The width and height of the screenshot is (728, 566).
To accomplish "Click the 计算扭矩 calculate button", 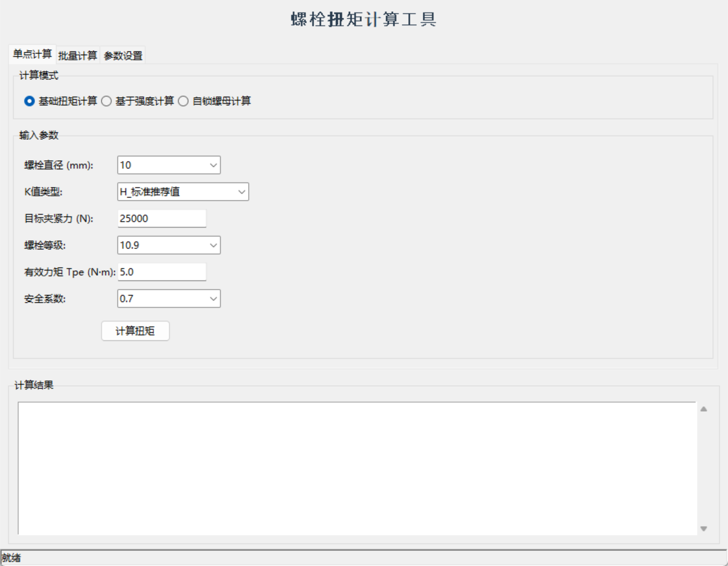I will [135, 331].
